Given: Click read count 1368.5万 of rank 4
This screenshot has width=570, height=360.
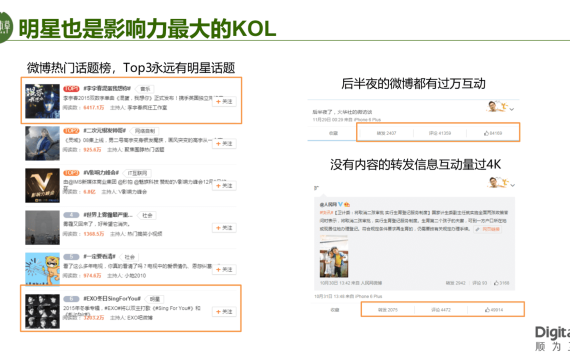Looking at the screenshot, I should (x=93, y=234).
